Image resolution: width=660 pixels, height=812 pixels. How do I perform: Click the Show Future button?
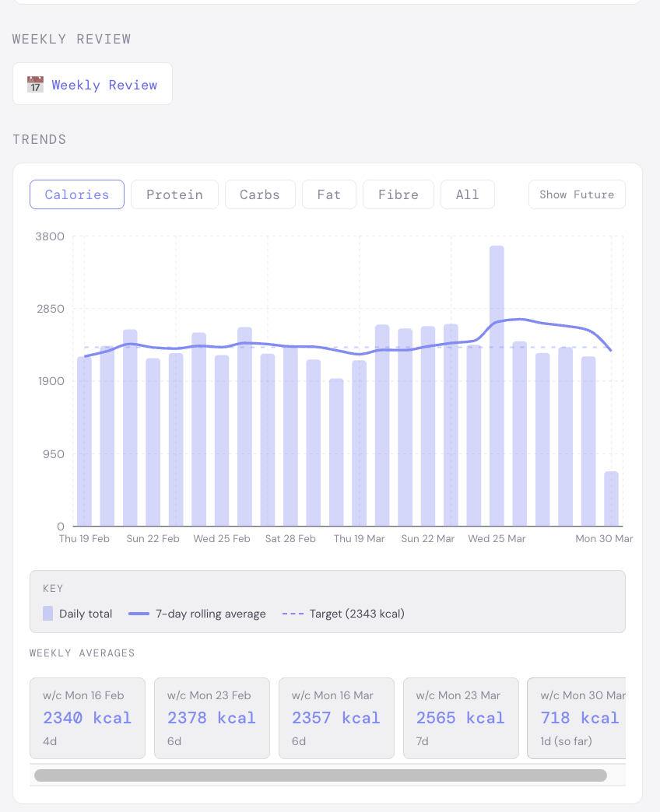coord(577,194)
